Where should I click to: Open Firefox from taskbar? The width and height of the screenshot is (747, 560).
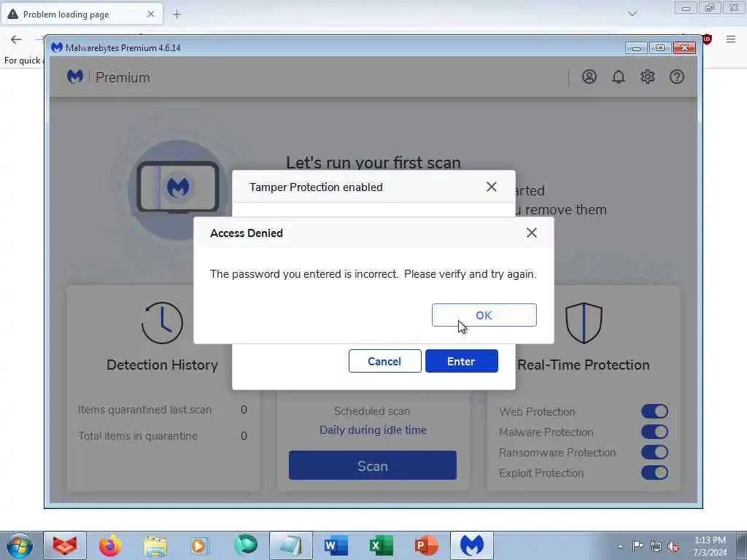(110, 545)
